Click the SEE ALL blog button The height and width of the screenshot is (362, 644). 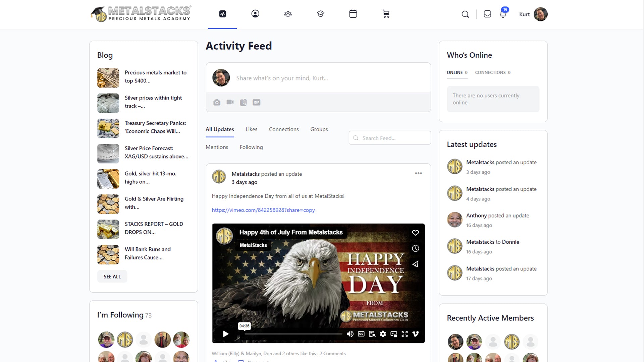pos(112,277)
